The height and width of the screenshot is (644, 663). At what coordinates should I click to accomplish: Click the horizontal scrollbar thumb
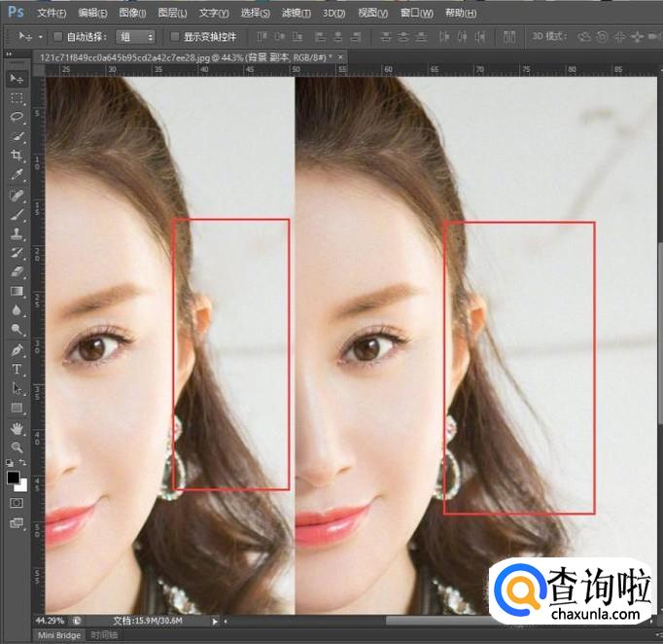(x=439, y=621)
